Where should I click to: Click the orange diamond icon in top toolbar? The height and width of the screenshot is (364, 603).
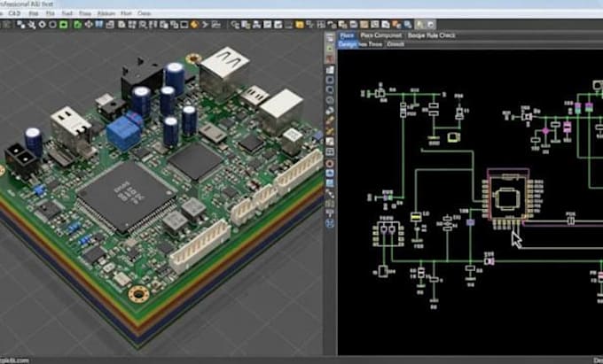point(194,25)
